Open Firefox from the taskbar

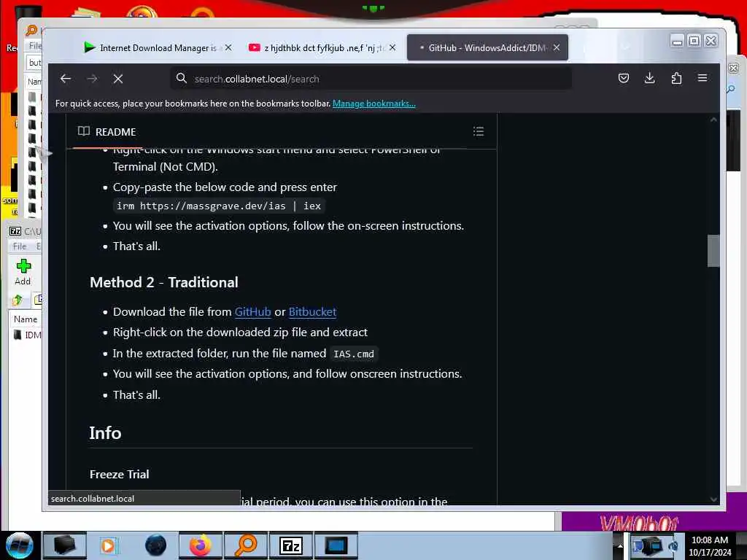(200, 545)
